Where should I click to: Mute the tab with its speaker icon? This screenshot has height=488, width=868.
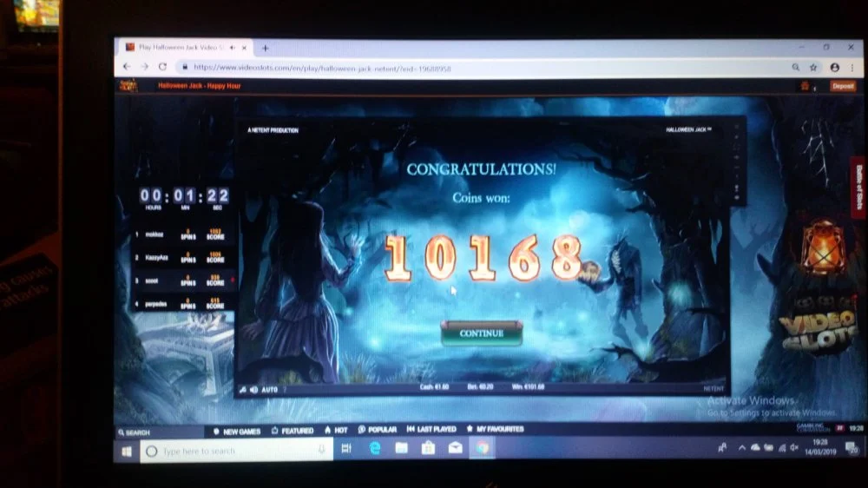(x=232, y=48)
